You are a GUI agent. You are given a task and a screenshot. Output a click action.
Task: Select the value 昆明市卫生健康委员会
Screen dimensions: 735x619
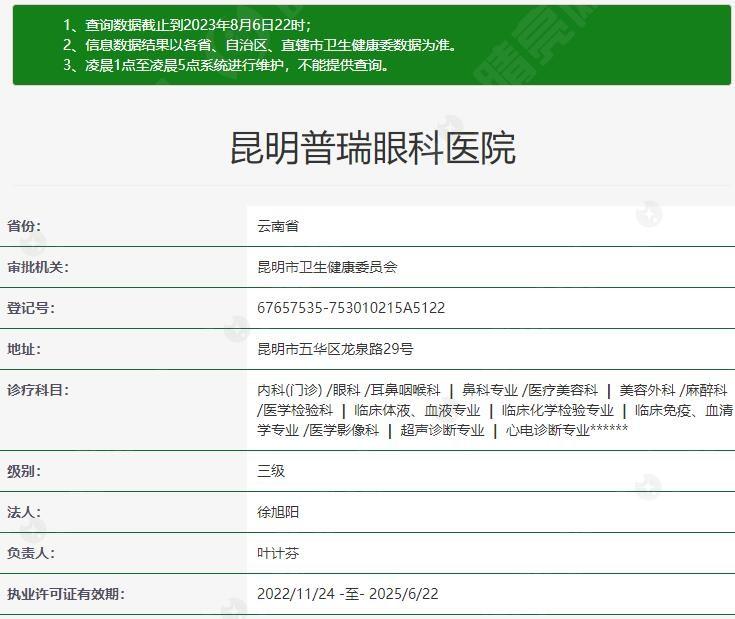pos(327,267)
